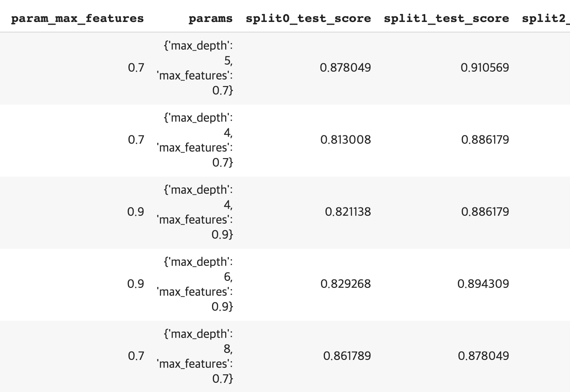Image resolution: width=570 pixels, height=392 pixels.
Task: Select the split0_test_score column header
Action: tap(308, 18)
